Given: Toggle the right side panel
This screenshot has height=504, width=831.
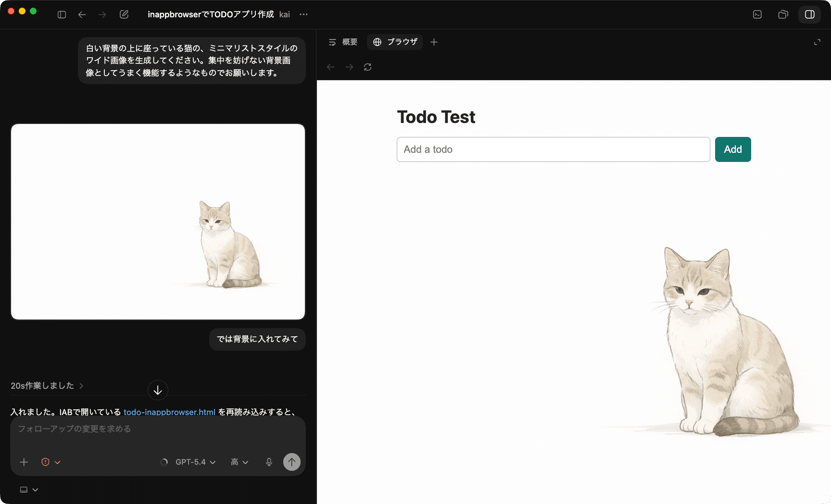Looking at the screenshot, I should click(x=810, y=14).
